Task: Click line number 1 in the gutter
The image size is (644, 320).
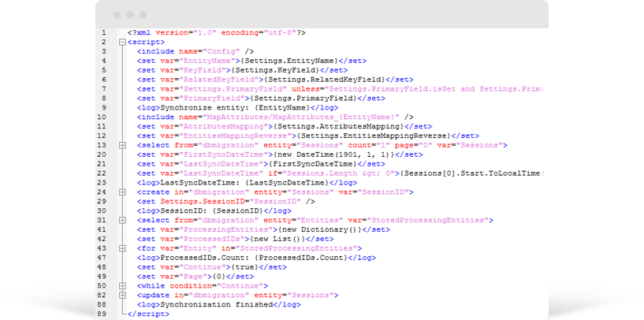Action: pos(104,32)
